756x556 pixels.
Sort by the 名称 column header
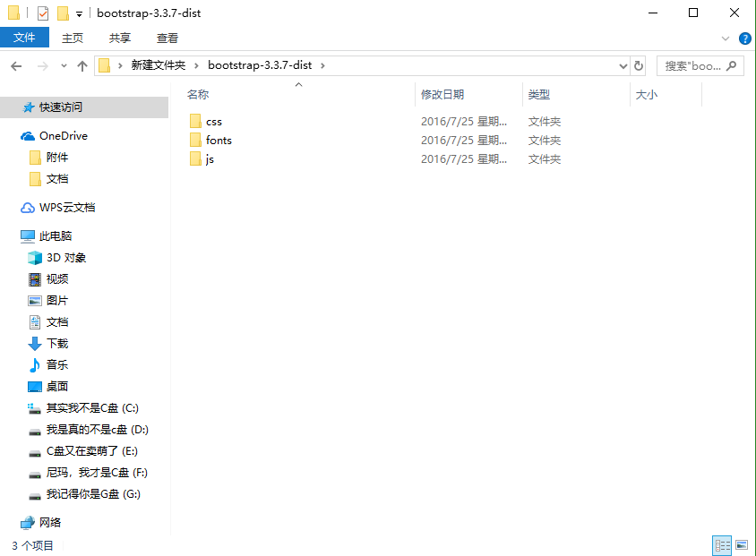coord(198,94)
